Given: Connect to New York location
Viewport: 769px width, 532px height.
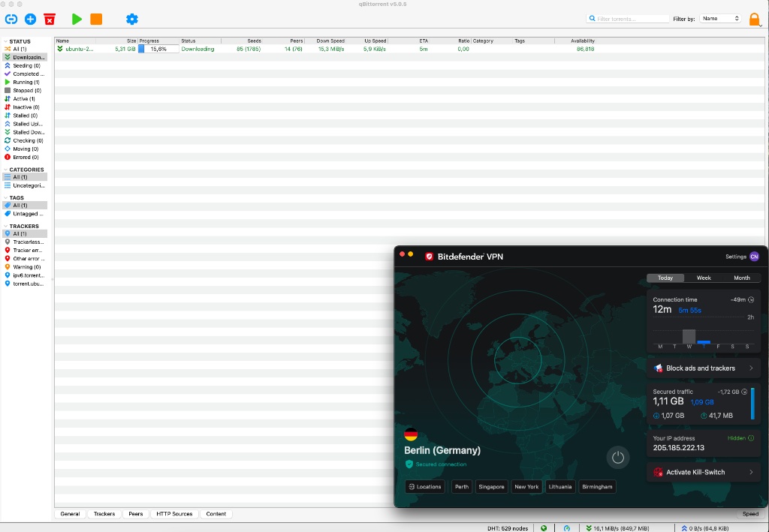Looking at the screenshot, I should pyautogui.click(x=526, y=487).
